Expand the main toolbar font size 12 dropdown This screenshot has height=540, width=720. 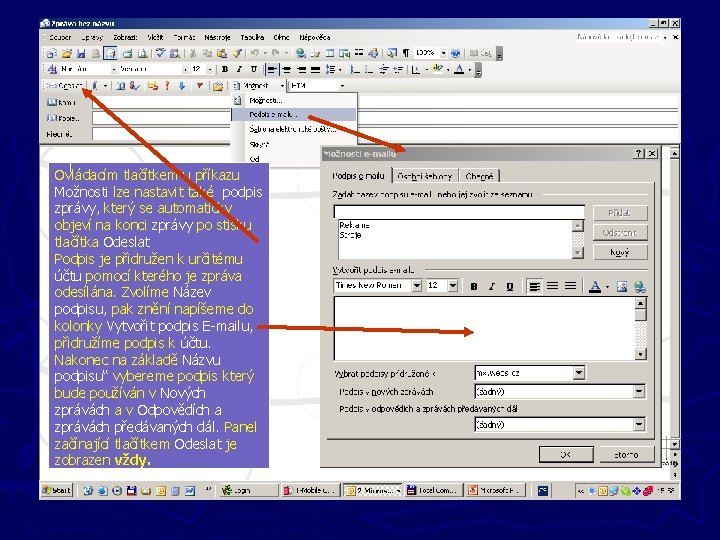coord(209,69)
